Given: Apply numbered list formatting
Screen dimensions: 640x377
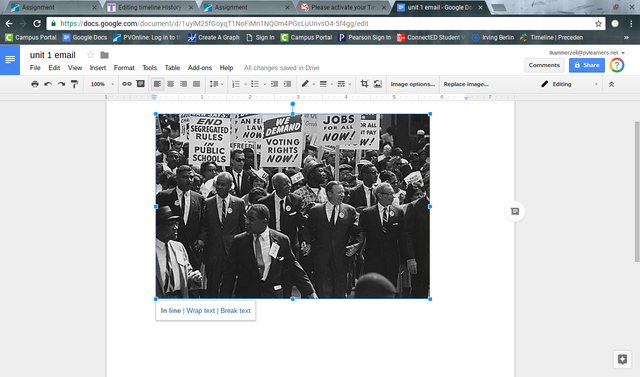Looking at the screenshot, I should pyautogui.click(x=236, y=84).
